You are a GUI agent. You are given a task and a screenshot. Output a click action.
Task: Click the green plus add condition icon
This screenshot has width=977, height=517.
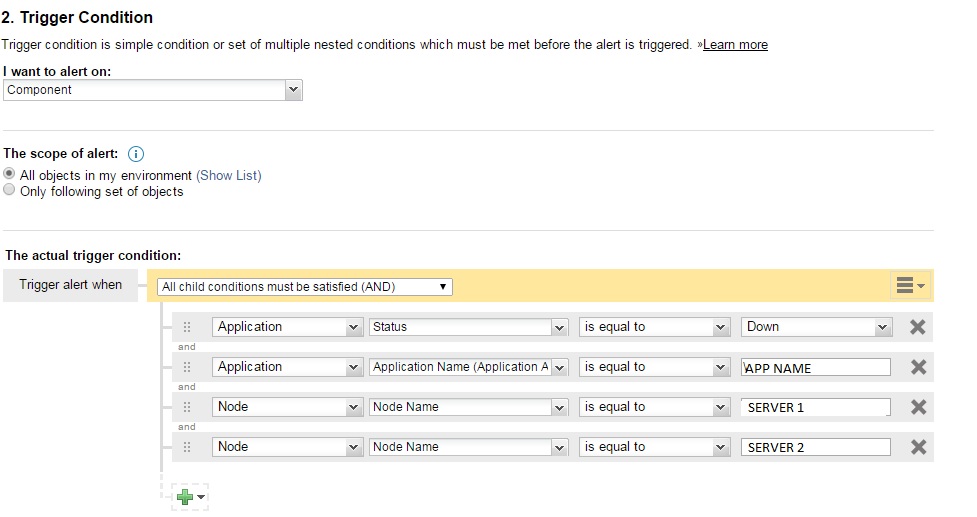pyautogui.click(x=184, y=496)
